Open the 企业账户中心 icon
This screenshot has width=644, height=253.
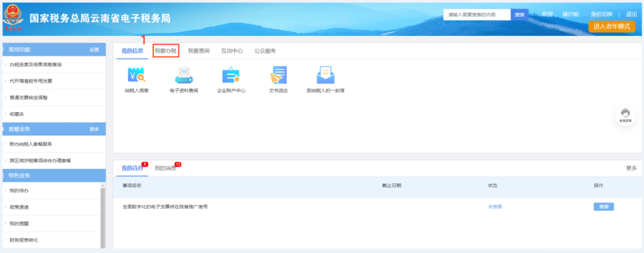pyautogui.click(x=231, y=76)
